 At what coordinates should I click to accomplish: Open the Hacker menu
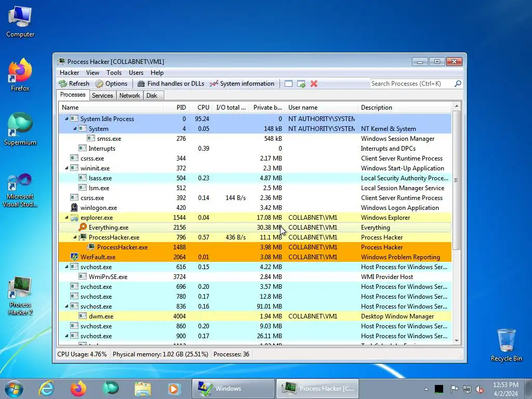pos(69,73)
